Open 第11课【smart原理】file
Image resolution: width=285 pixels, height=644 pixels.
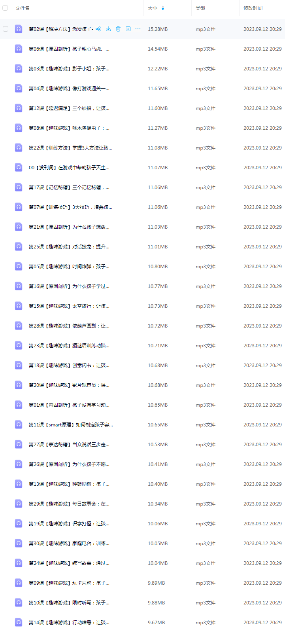tap(71, 424)
